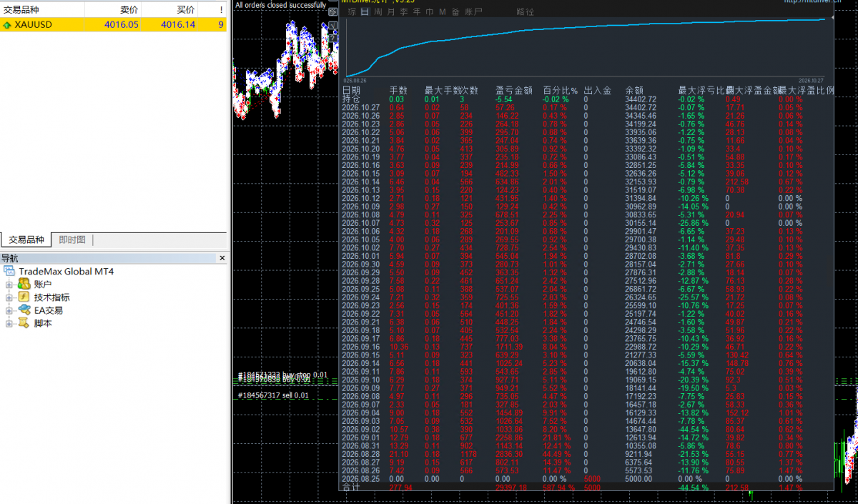
Task: Select the 币 currency statistics tab
Action: pyautogui.click(x=429, y=12)
